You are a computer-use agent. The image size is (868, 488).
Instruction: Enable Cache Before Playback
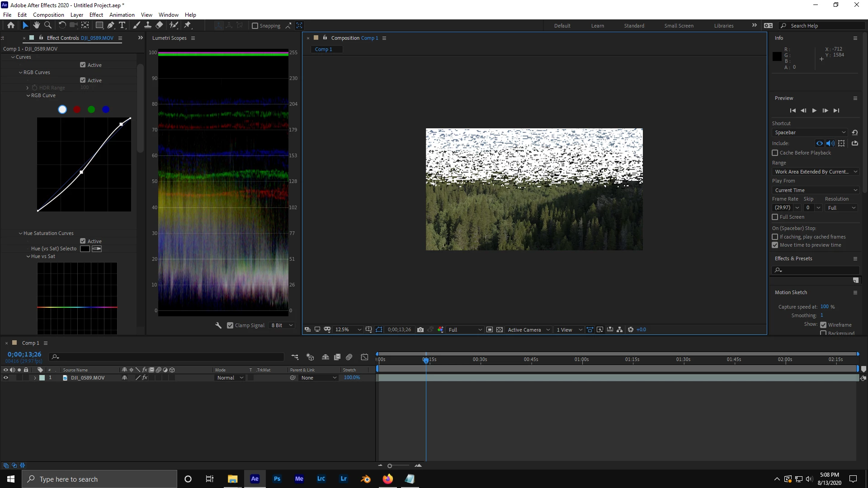[x=775, y=153]
